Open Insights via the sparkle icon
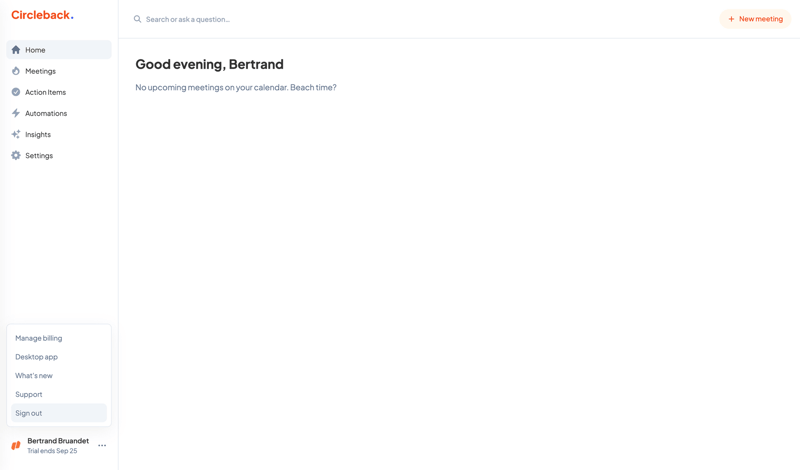The image size is (800, 470). 16,134
